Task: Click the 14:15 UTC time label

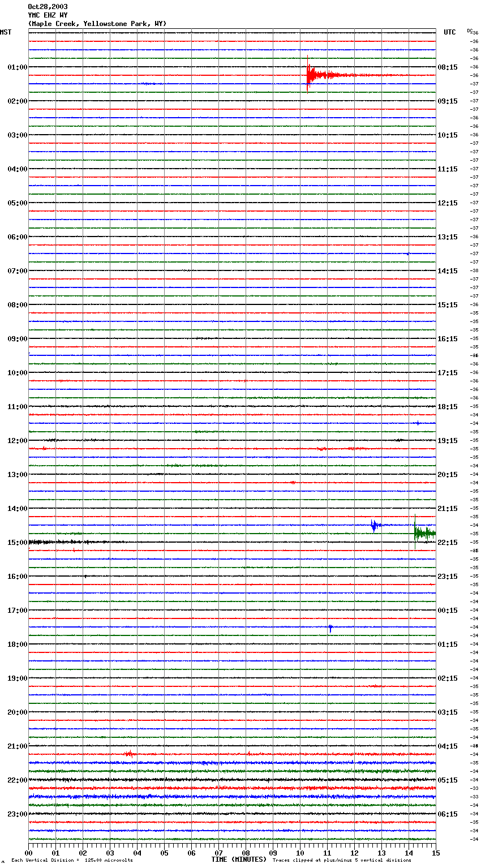Action: tap(448, 271)
